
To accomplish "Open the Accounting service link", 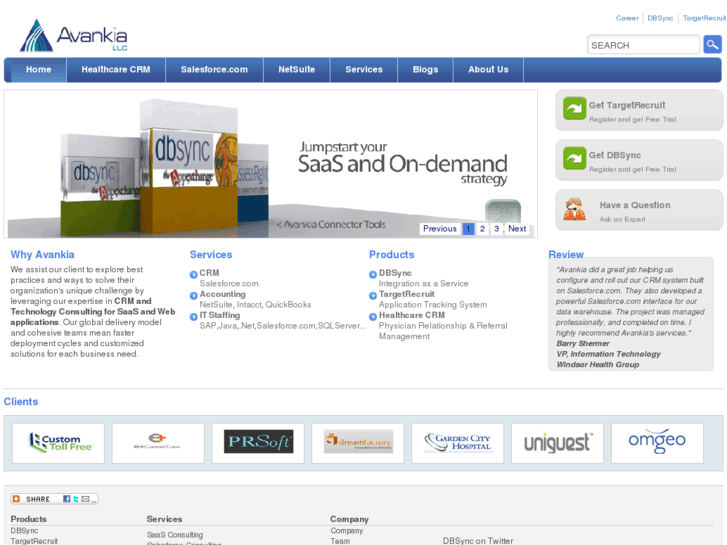I will tap(223, 294).
